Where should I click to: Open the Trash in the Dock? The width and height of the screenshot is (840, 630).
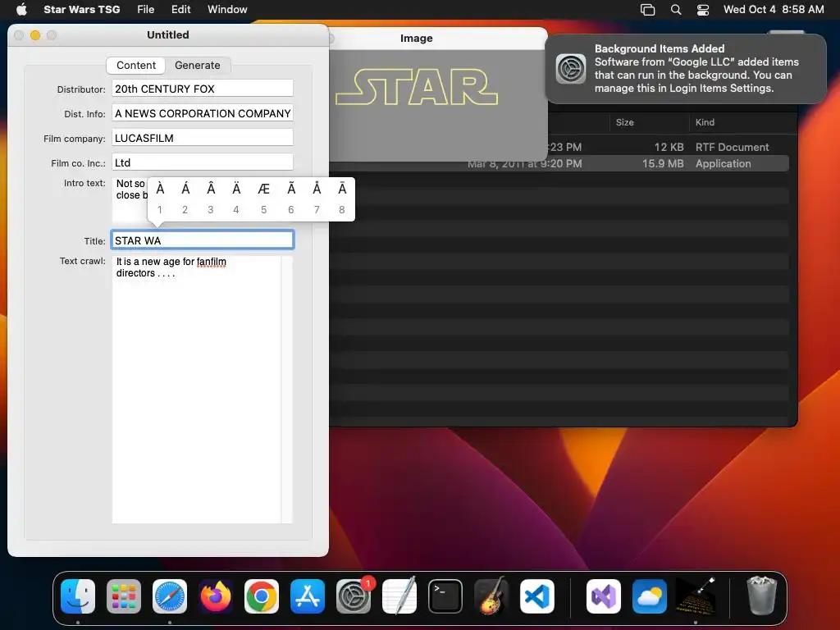(x=761, y=596)
